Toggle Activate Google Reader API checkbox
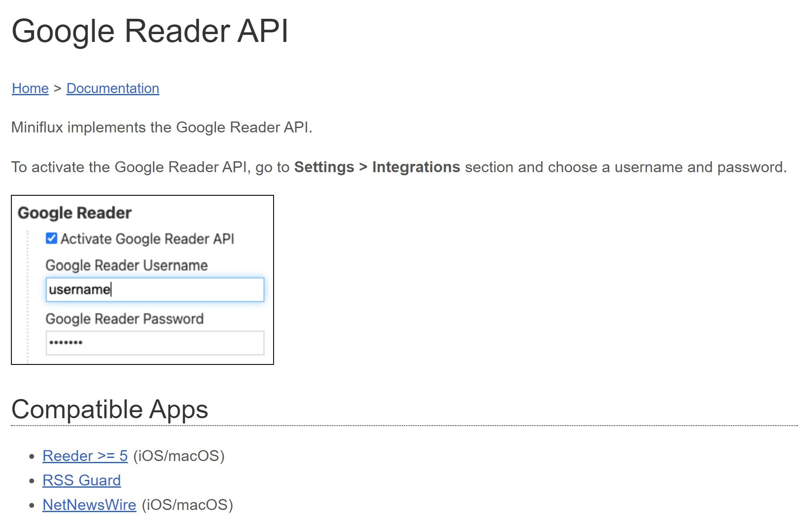 (52, 238)
